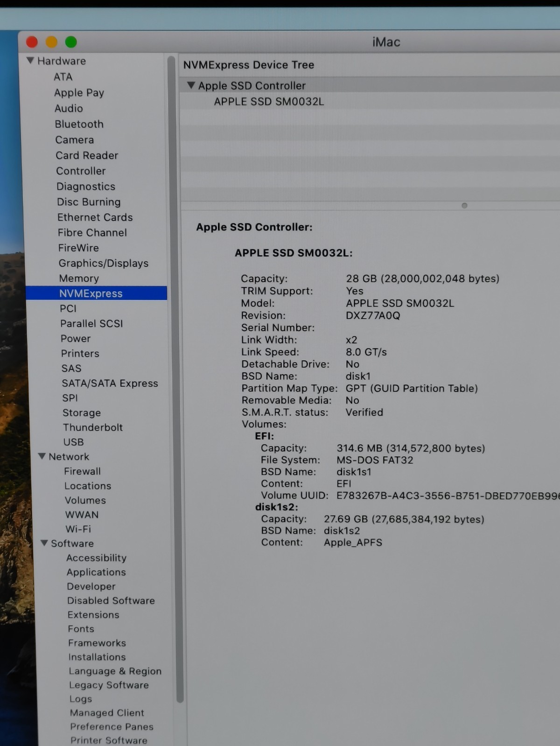
Task: Open the partially visible Printer Software entry
Action: coord(109,740)
